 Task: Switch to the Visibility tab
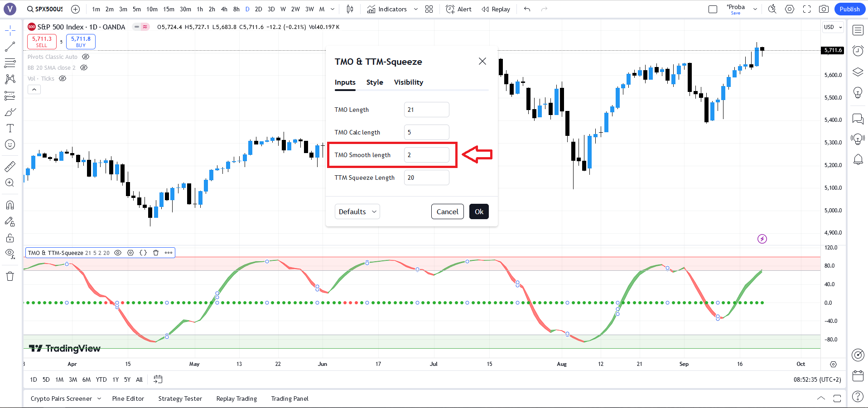coord(409,82)
